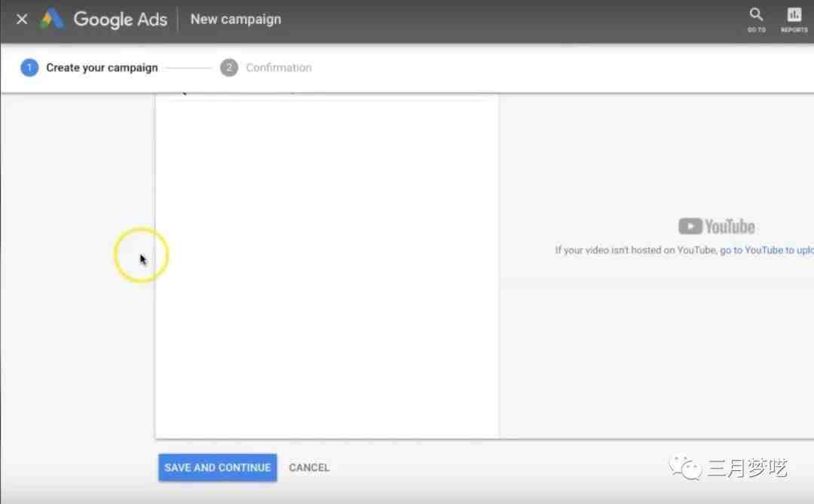Click the WeChat watermark bubble icon
The width and height of the screenshot is (814, 504).
tap(686, 468)
